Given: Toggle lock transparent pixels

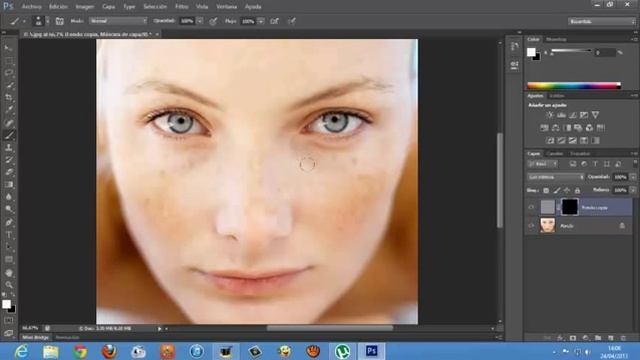Looking at the screenshot, I should click(546, 190).
